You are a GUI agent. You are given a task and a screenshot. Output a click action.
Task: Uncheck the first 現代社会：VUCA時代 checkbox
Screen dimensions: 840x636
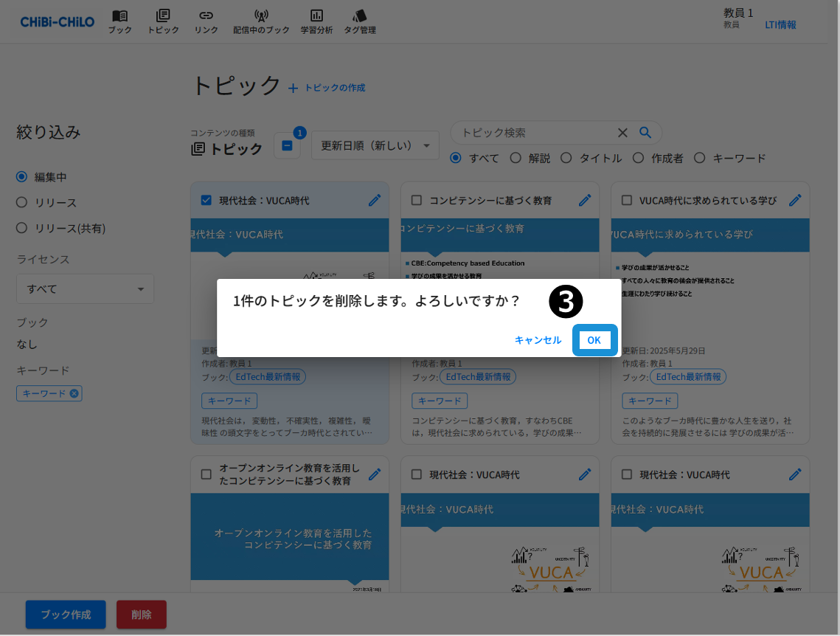tap(206, 200)
